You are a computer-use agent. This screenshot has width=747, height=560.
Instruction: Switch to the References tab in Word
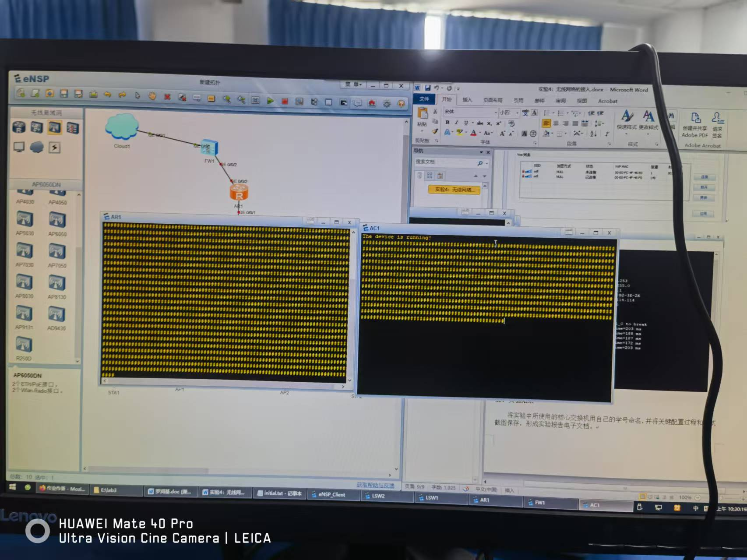point(518,100)
